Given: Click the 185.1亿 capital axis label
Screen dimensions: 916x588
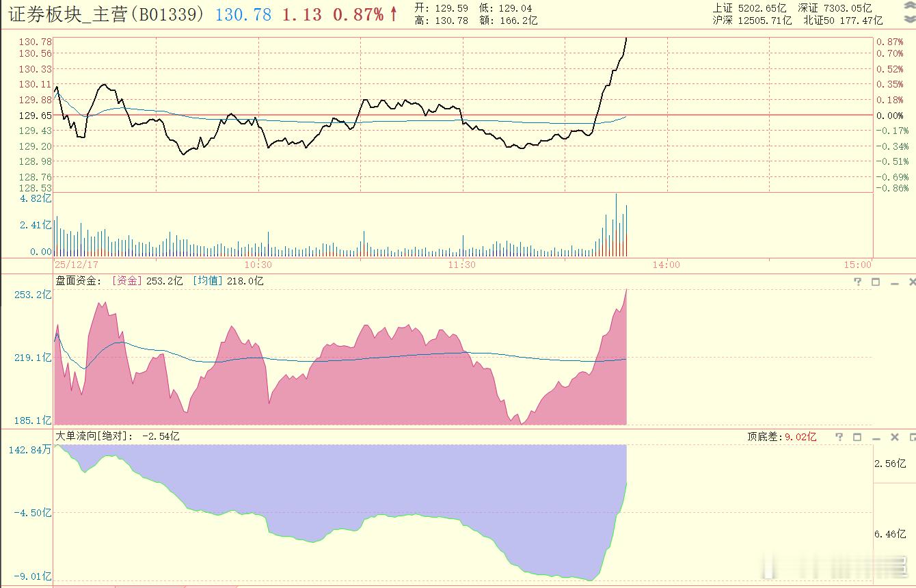Looking at the screenshot, I should click(33, 420).
